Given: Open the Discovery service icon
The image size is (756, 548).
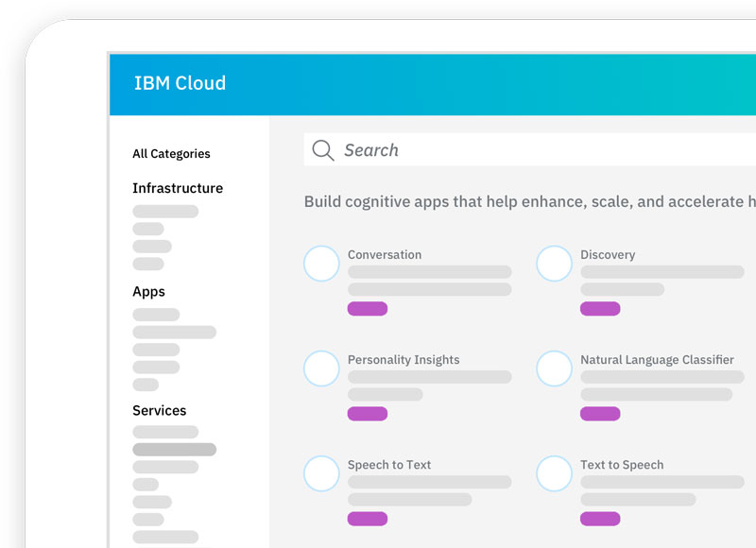Looking at the screenshot, I should point(554,264).
